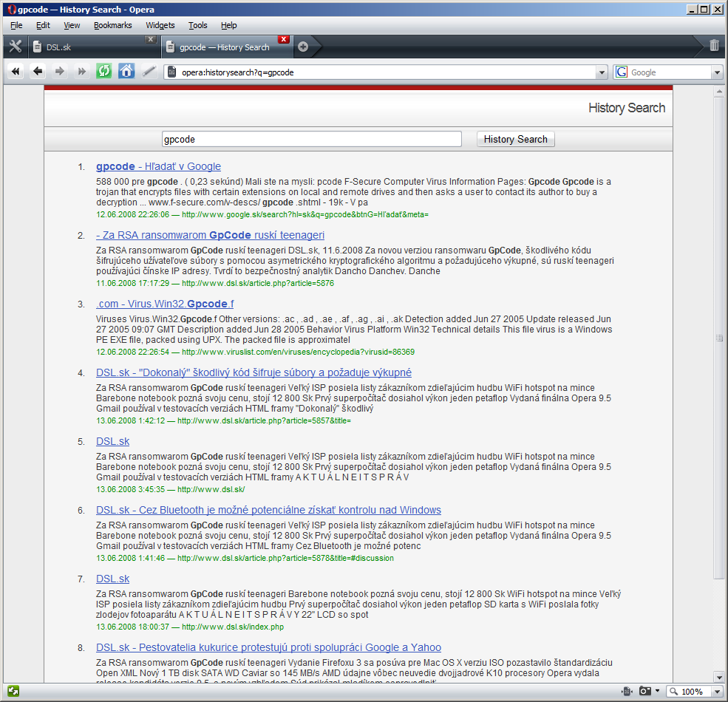Click the dsl.sk article=5857 URL text
The height and width of the screenshot is (702, 728).
click(264, 420)
